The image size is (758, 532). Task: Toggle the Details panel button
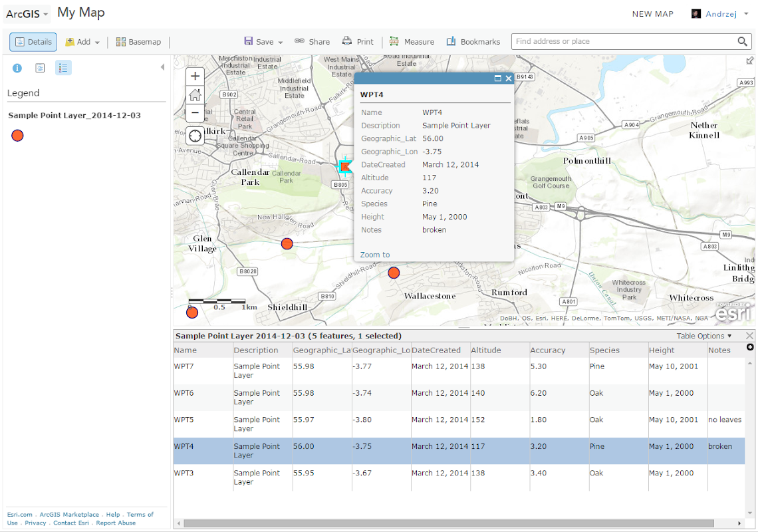pyautogui.click(x=33, y=42)
